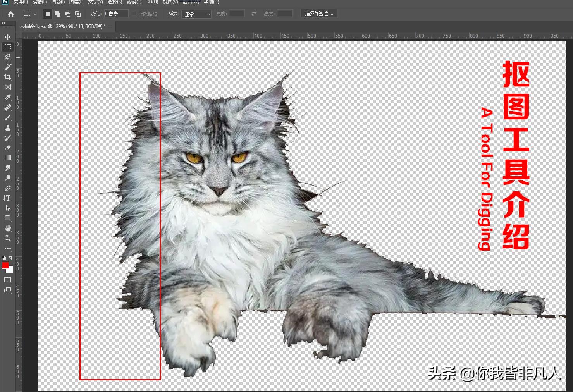The height and width of the screenshot is (392, 573).
Task: Select the Zoom tool
Action: (x=7, y=238)
